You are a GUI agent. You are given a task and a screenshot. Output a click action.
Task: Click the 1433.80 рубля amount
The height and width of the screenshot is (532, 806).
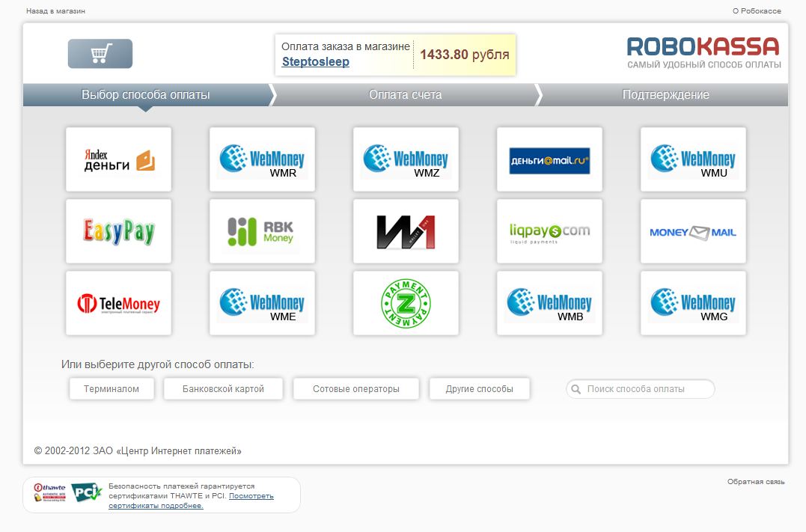pyautogui.click(x=465, y=55)
